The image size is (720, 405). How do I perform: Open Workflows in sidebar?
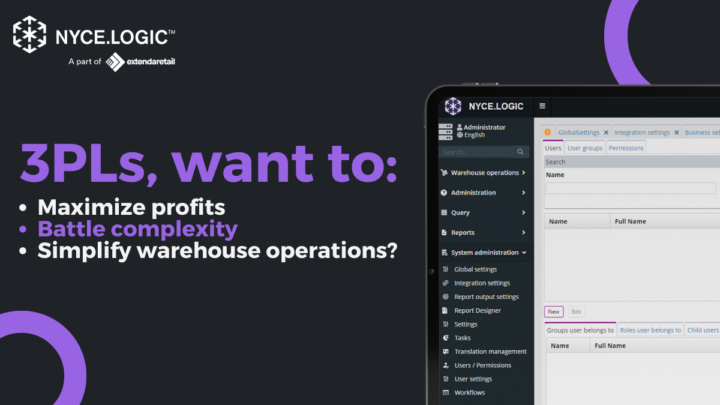point(469,393)
